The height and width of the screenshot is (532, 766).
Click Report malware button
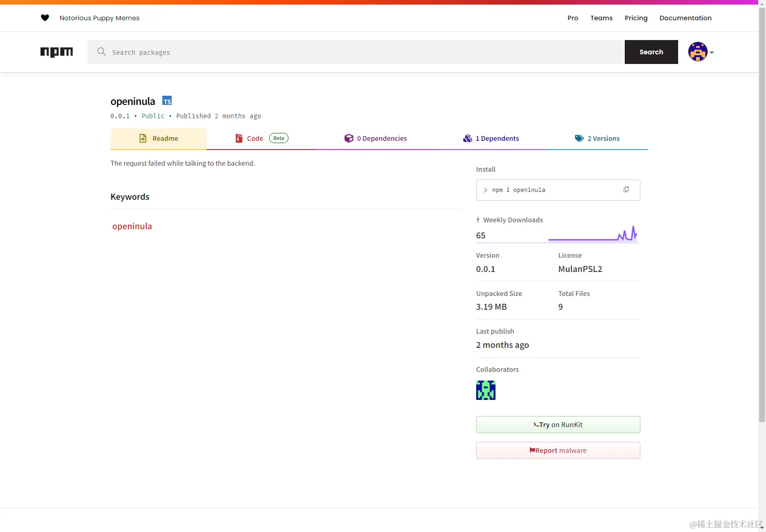point(558,451)
